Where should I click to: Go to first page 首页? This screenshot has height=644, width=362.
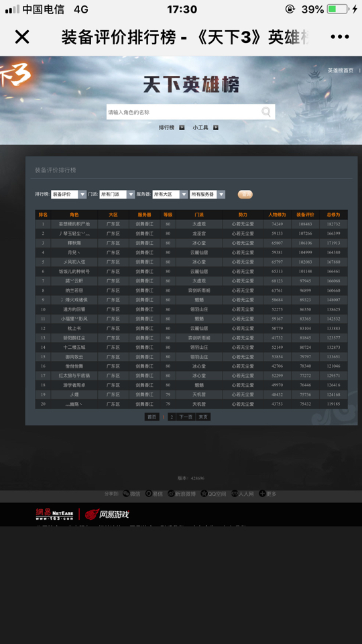tap(152, 417)
